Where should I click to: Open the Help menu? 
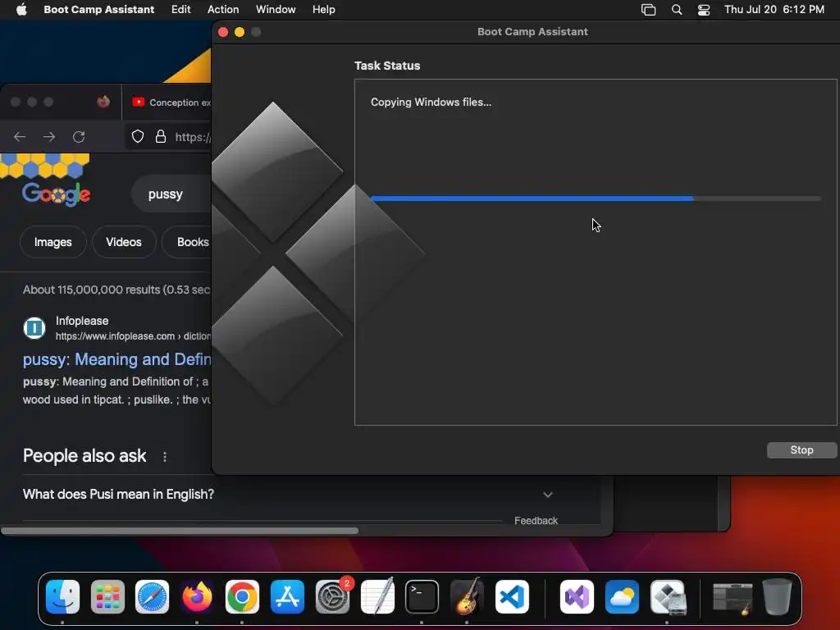point(323,10)
